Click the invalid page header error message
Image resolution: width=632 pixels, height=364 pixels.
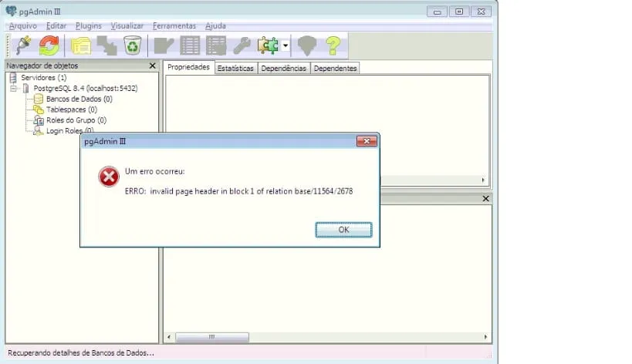pos(238,191)
